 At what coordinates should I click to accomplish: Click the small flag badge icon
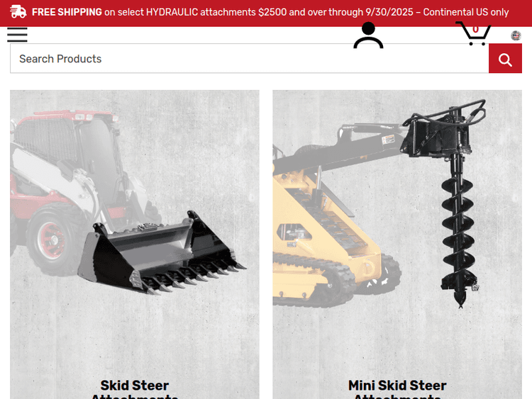click(x=516, y=35)
